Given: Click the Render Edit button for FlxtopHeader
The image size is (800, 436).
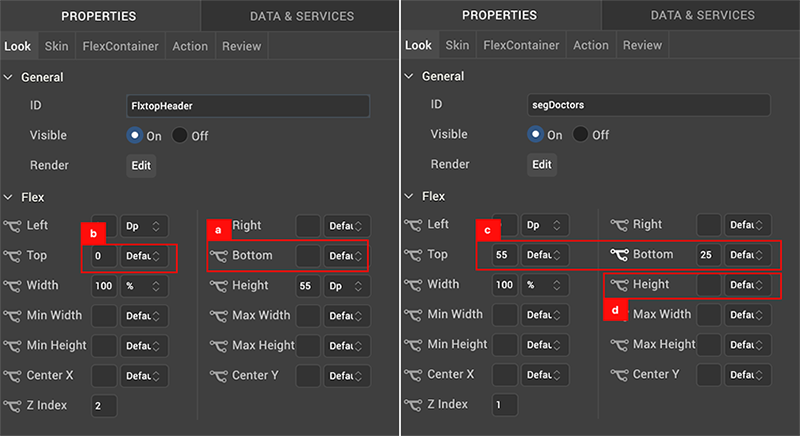Looking at the screenshot, I should (x=141, y=165).
